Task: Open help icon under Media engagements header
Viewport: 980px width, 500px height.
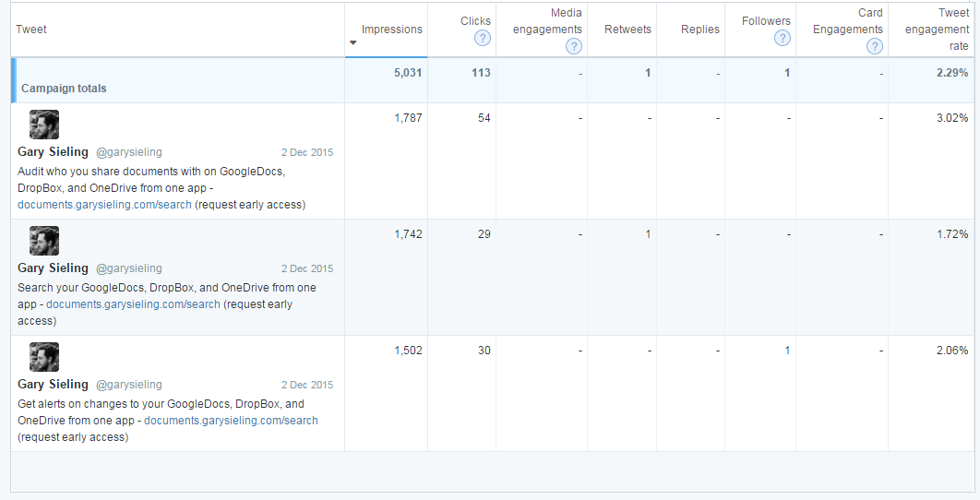Action: tap(574, 46)
